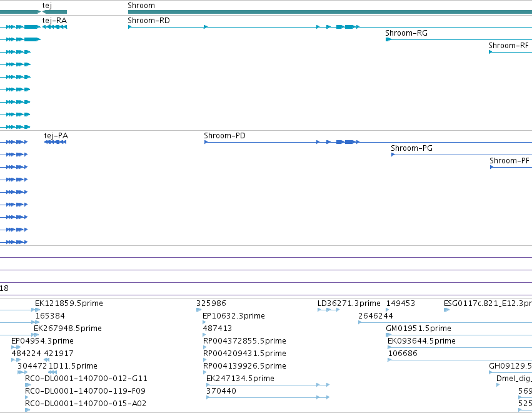Select the tej-PA protein label

[56, 136]
